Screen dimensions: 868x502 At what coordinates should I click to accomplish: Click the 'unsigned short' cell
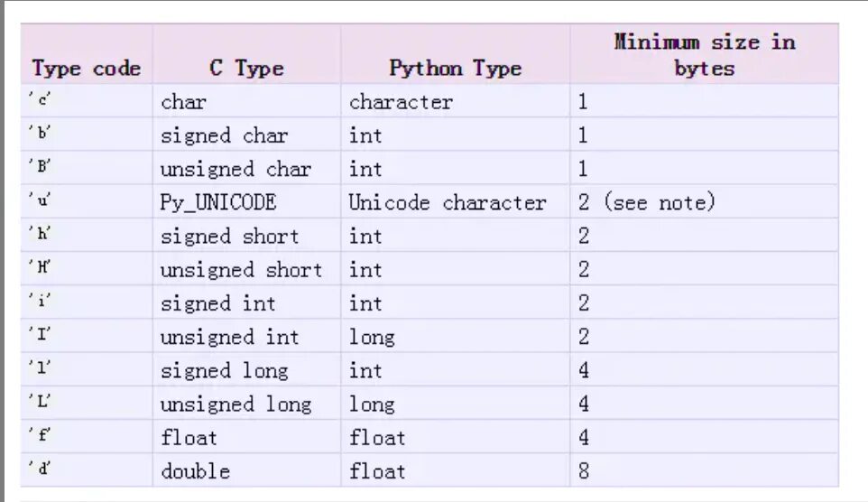[247, 269]
